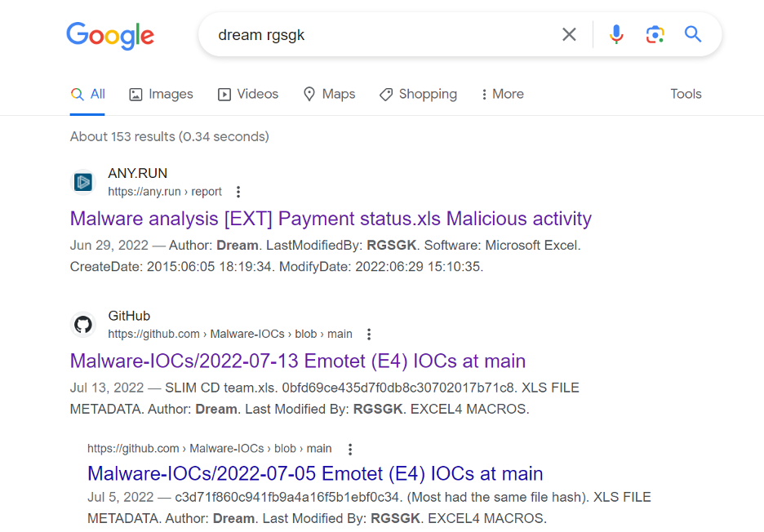Open the 2022-07-05 Emotet (E4) IOCs result
The image size is (764, 532).
[x=315, y=473]
